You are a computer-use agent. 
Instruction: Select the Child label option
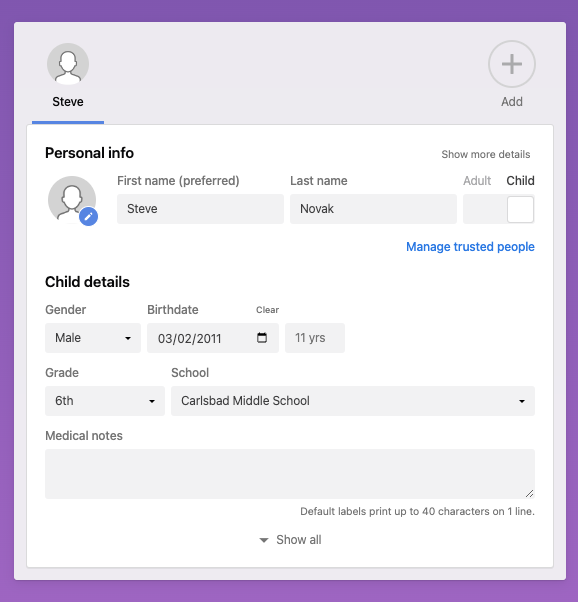pos(520,180)
